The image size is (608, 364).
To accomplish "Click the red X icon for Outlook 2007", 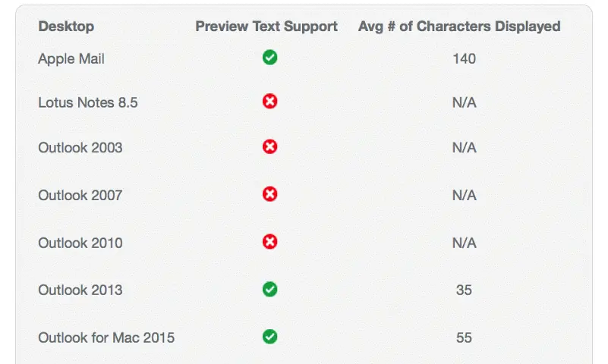I will (x=270, y=194).
